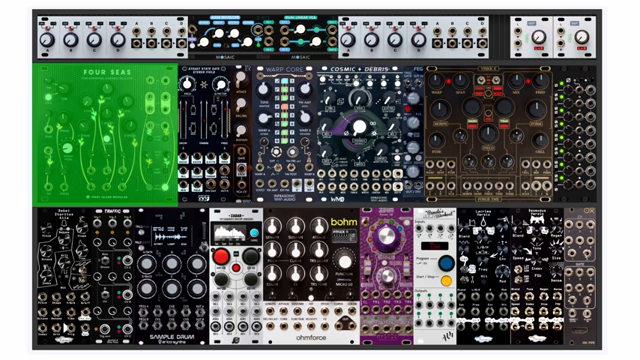Click the FIELD center knob on the gold module
Viewport: 640px width, 360px height.
[x=488, y=133]
